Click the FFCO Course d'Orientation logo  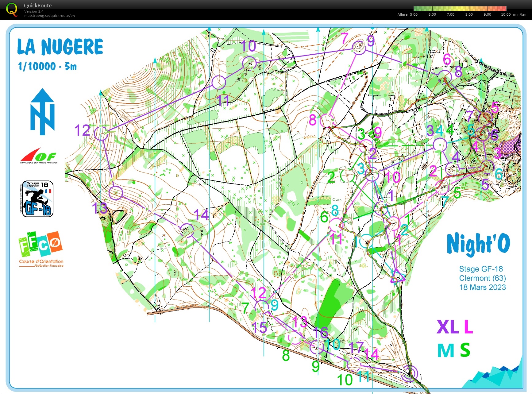(x=41, y=249)
